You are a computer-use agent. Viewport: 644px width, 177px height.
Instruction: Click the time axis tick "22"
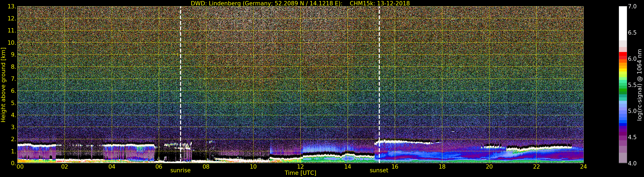click(x=536, y=167)
